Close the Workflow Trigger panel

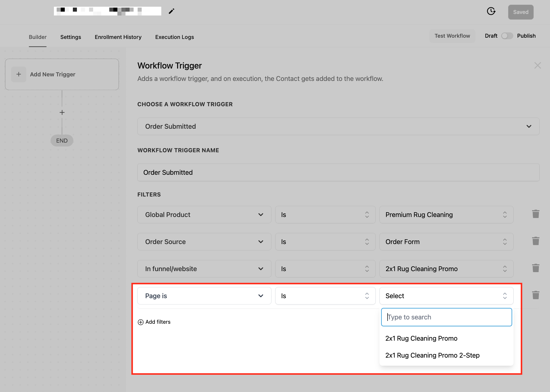(537, 66)
